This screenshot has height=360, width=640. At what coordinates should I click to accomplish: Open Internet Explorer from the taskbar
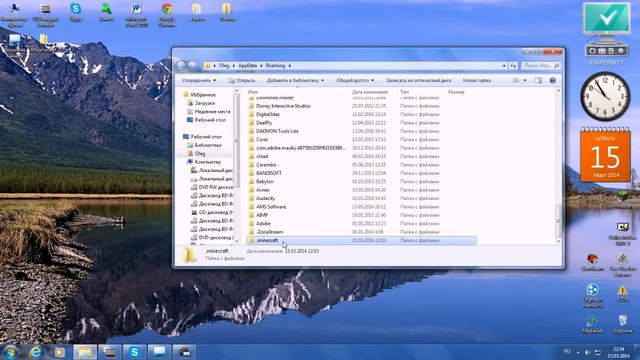pyautogui.click(x=35, y=352)
